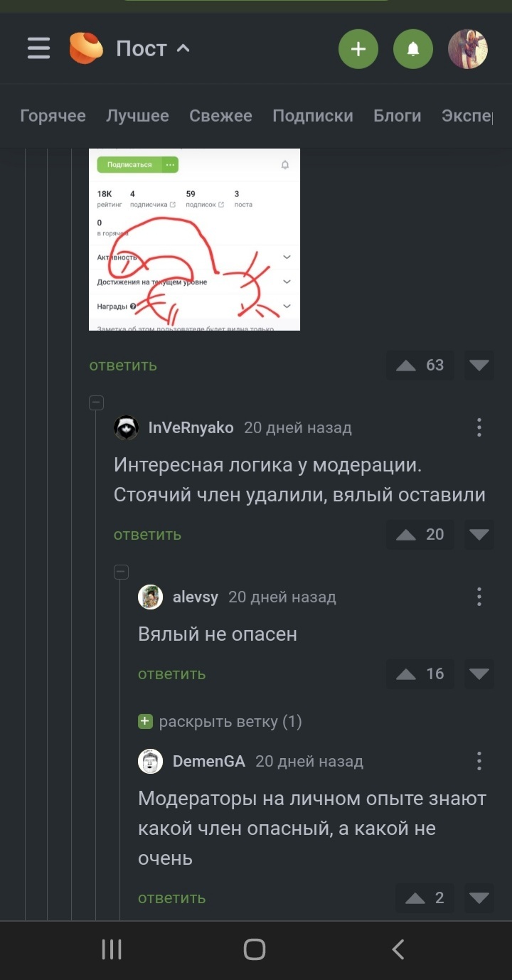
Task: Open the hamburger menu
Action: tap(38, 48)
